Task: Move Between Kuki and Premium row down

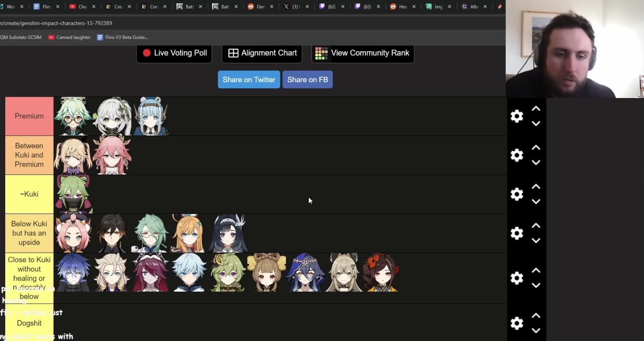Action: (x=536, y=162)
